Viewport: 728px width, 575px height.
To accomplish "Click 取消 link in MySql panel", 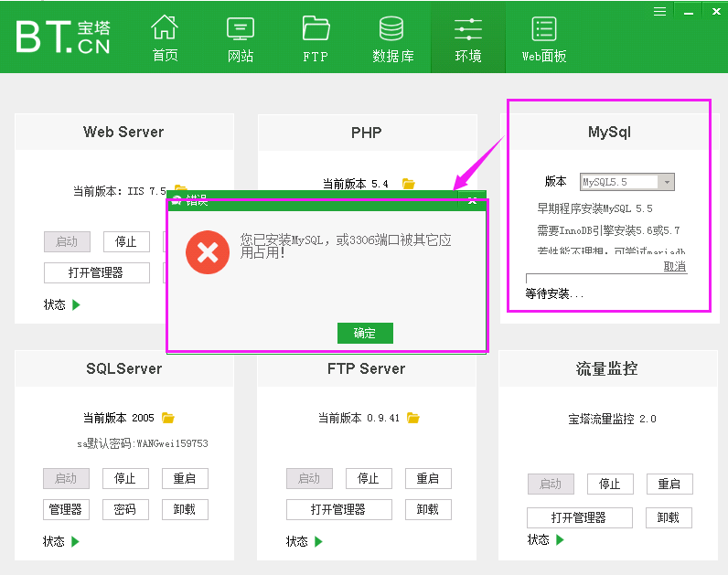I will (x=675, y=266).
